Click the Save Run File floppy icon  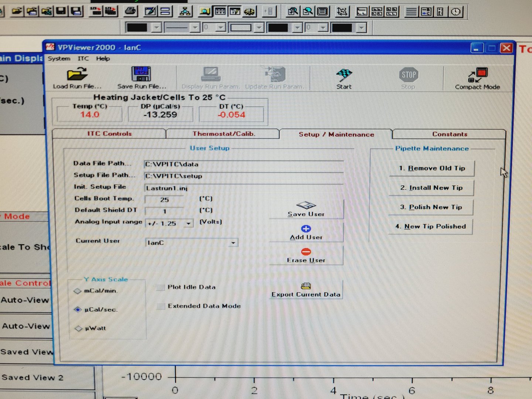point(141,74)
